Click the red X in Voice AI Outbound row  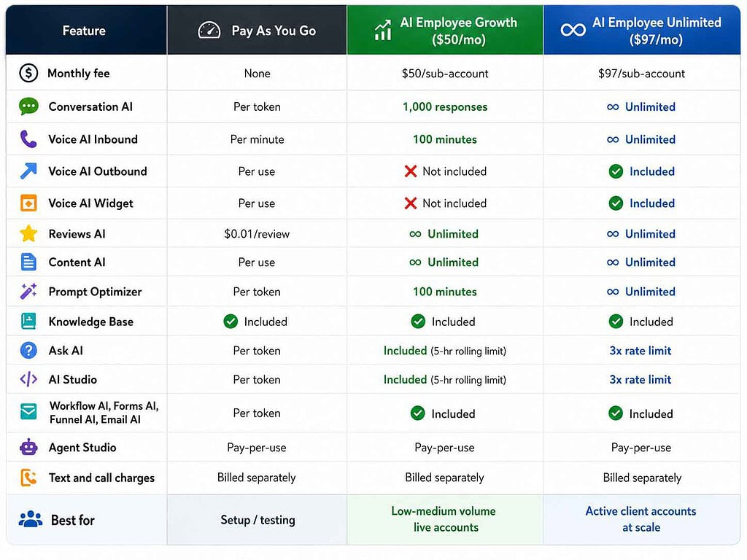pyautogui.click(x=410, y=171)
